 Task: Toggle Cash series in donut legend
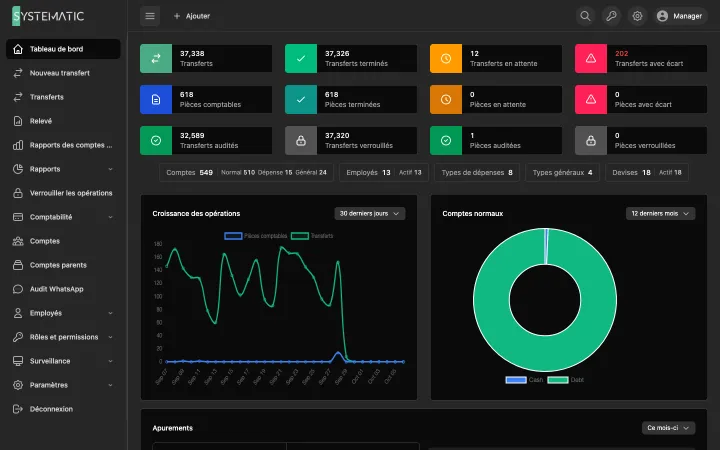coord(524,380)
